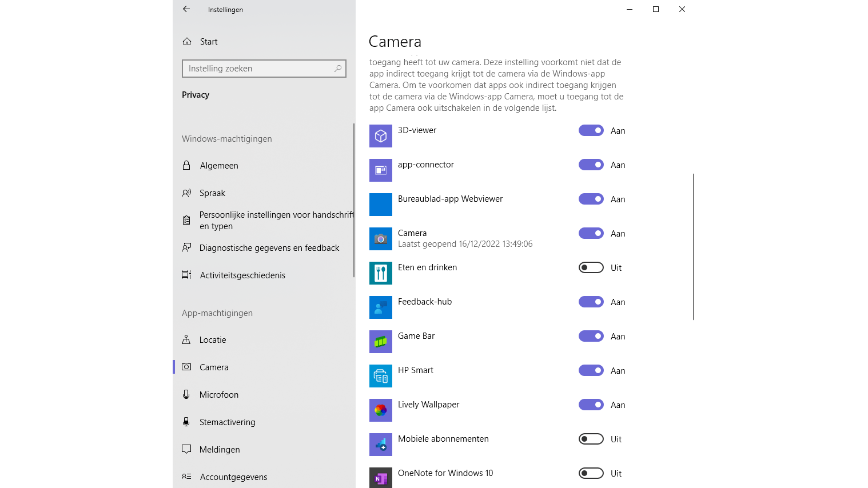Go to Start settings home
The image size is (868, 488).
[x=208, y=42]
